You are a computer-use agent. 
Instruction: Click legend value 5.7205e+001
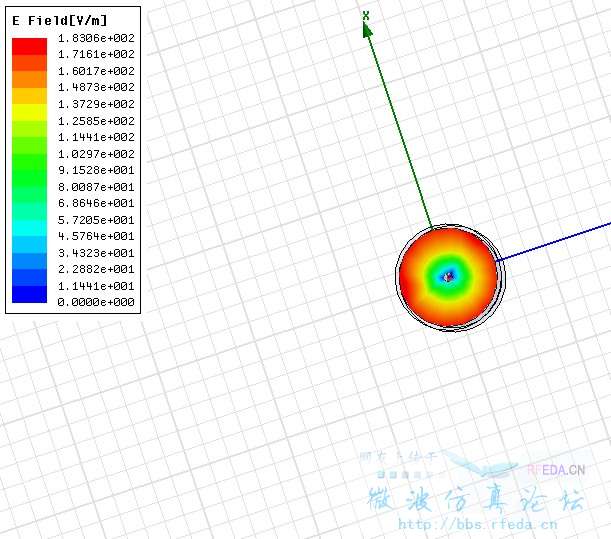tap(96, 220)
